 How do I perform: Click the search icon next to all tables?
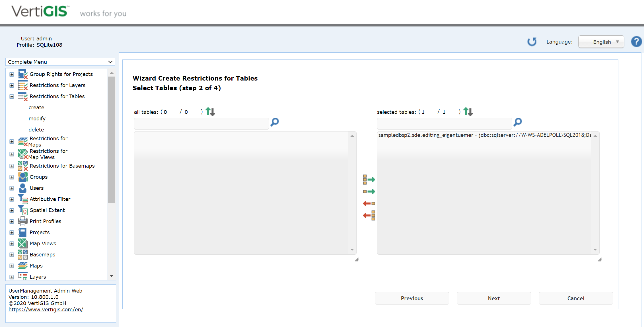coord(274,122)
